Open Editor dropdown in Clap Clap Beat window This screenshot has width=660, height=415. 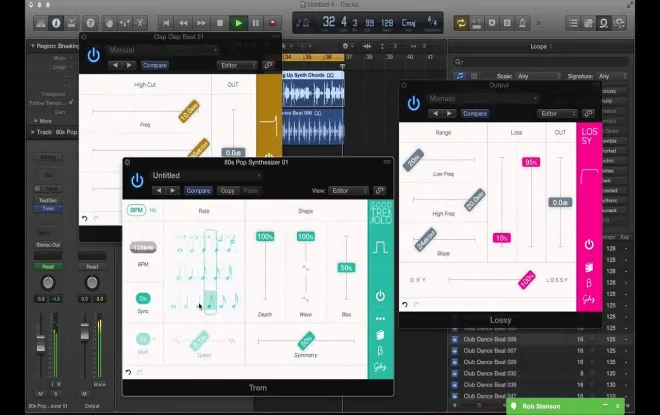(x=237, y=65)
